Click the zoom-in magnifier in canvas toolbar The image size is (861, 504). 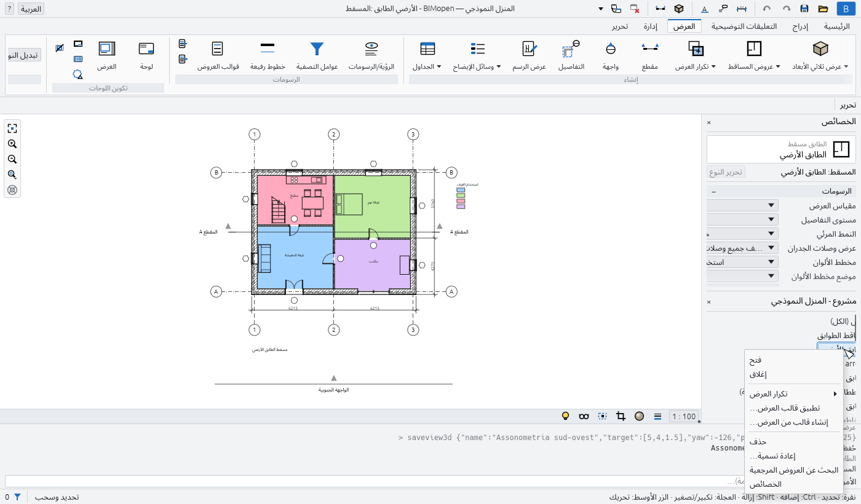coord(12,144)
